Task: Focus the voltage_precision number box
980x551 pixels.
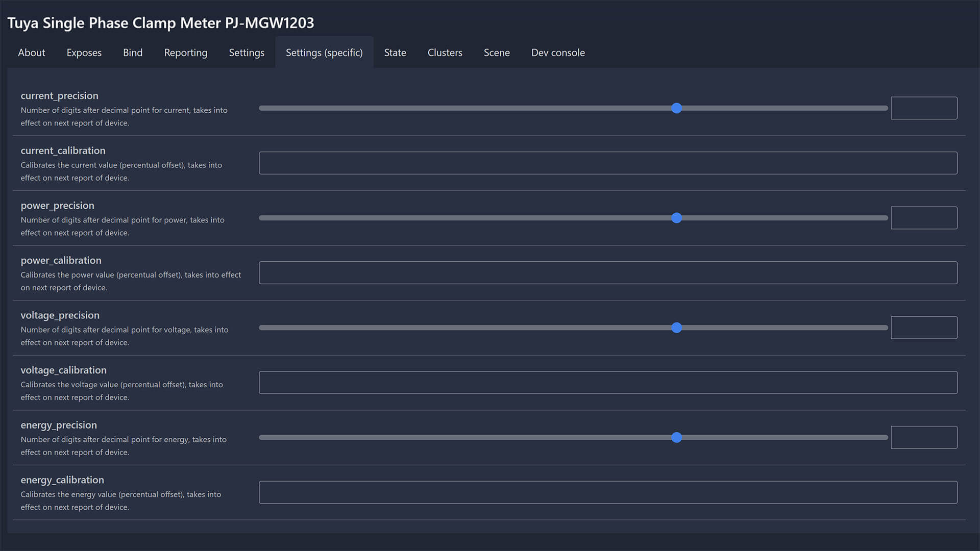Action: coord(924,328)
